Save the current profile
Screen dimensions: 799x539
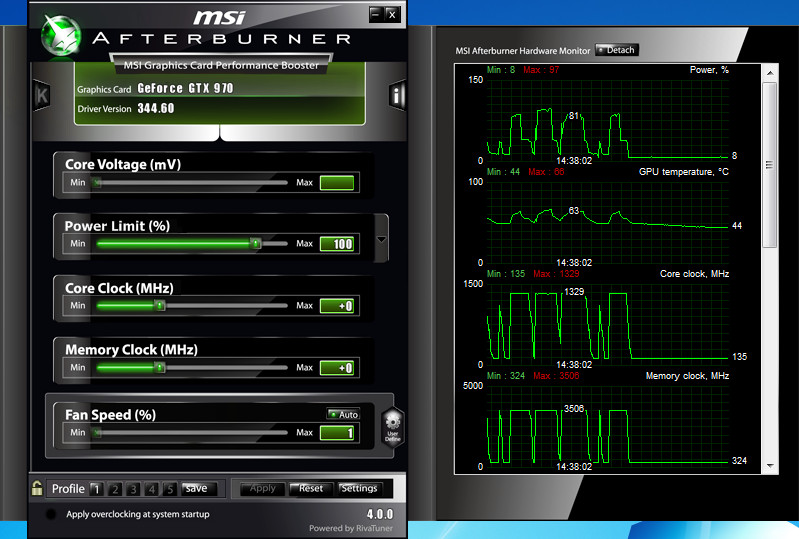[196, 489]
